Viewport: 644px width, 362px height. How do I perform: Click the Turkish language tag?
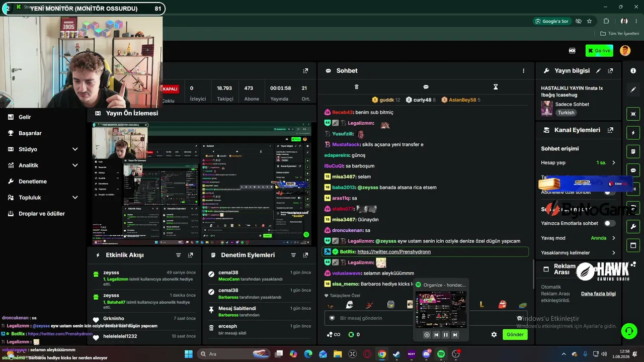tap(566, 113)
